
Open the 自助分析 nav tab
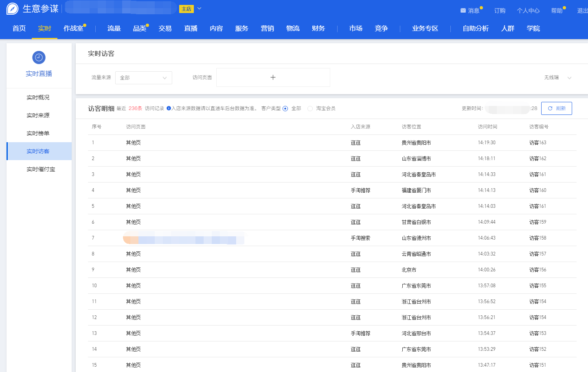pos(476,29)
